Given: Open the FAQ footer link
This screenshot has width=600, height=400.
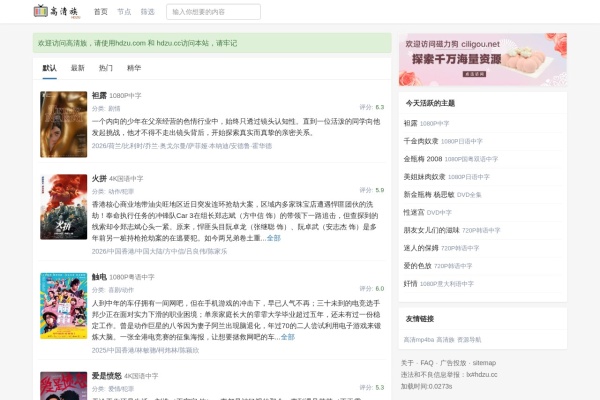Looking at the screenshot, I should point(427,363).
